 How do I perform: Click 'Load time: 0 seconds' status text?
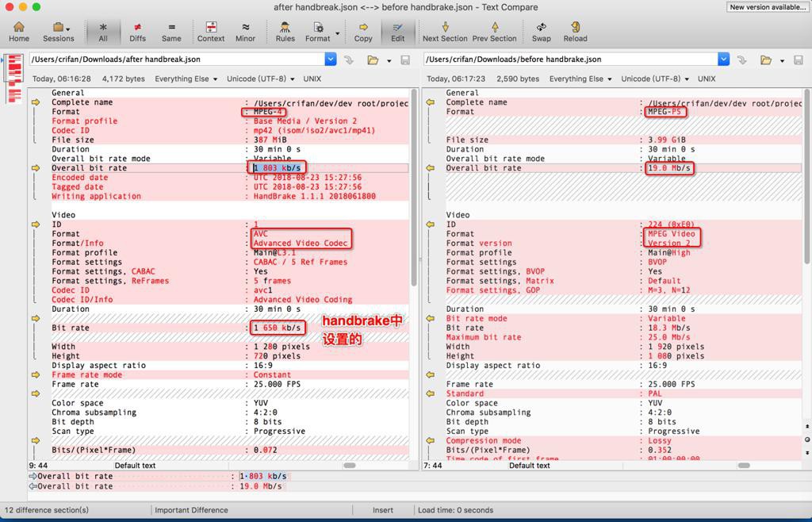(x=458, y=510)
